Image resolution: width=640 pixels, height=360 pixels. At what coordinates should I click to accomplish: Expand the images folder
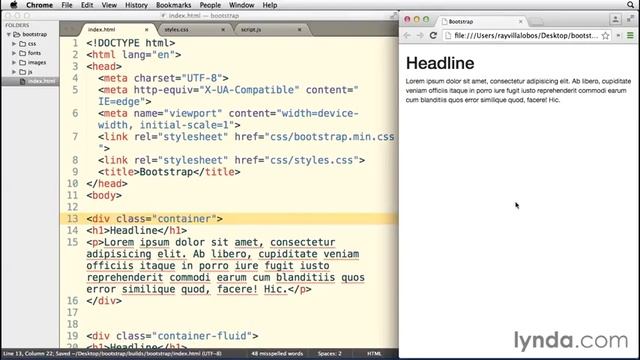14,62
